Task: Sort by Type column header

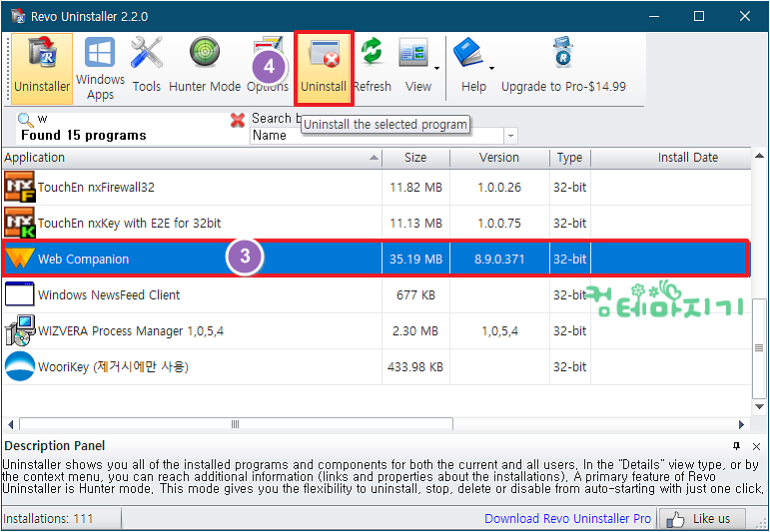Action: 569,158
